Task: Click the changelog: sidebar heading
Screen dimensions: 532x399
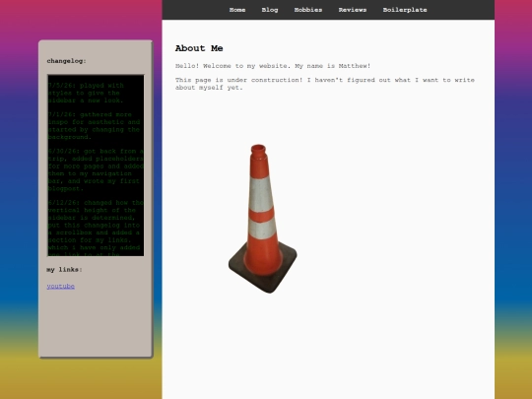Action: pyautogui.click(x=67, y=61)
